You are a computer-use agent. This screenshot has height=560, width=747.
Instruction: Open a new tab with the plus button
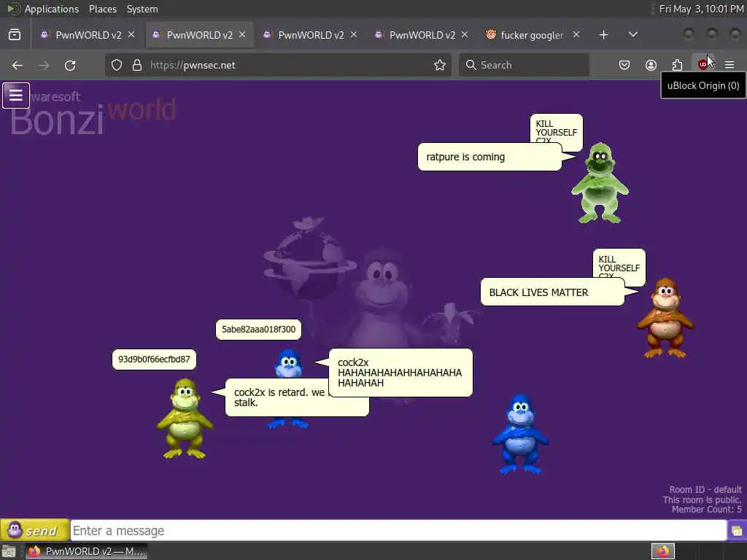[x=603, y=35]
